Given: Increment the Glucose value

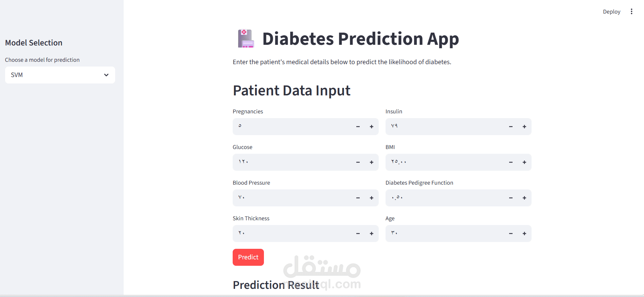Looking at the screenshot, I should (x=372, y=162).
